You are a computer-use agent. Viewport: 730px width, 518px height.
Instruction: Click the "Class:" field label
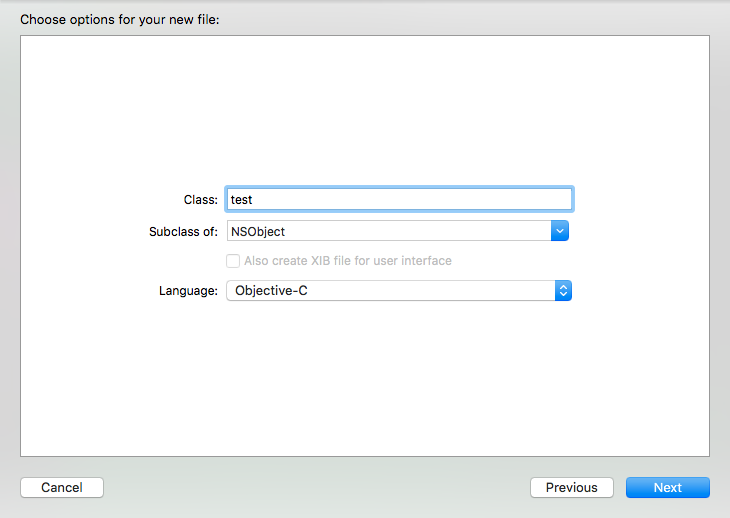tap(201, 200)
